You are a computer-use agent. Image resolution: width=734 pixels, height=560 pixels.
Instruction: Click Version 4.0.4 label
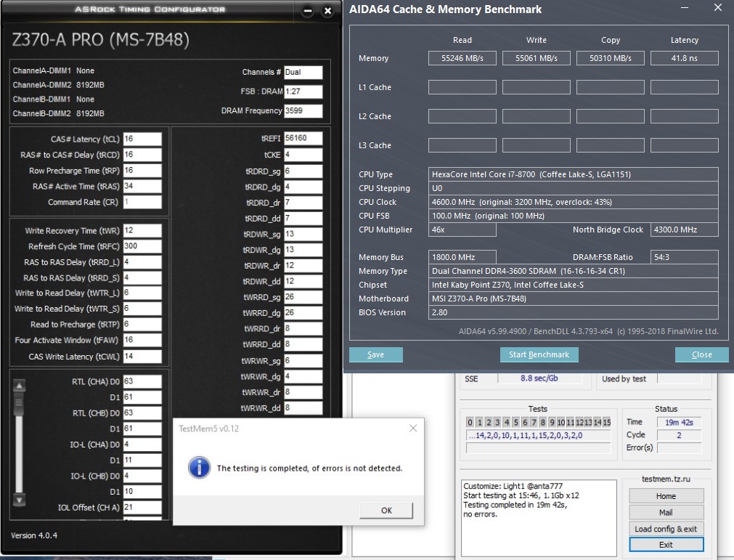pos(34,535)
